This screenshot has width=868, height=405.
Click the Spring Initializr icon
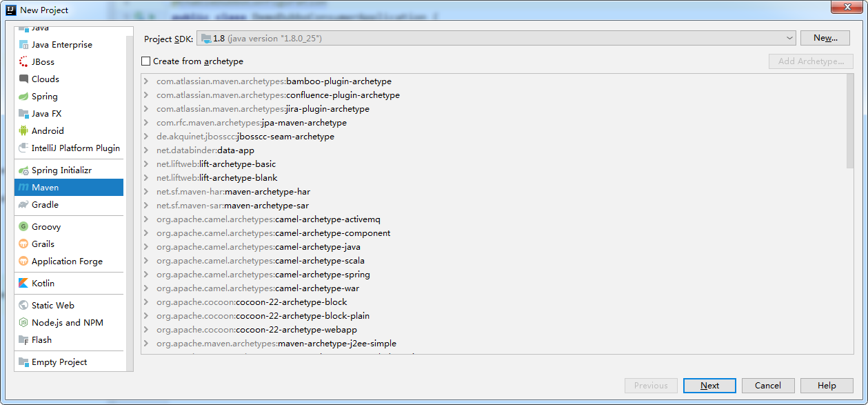(24, 170)
